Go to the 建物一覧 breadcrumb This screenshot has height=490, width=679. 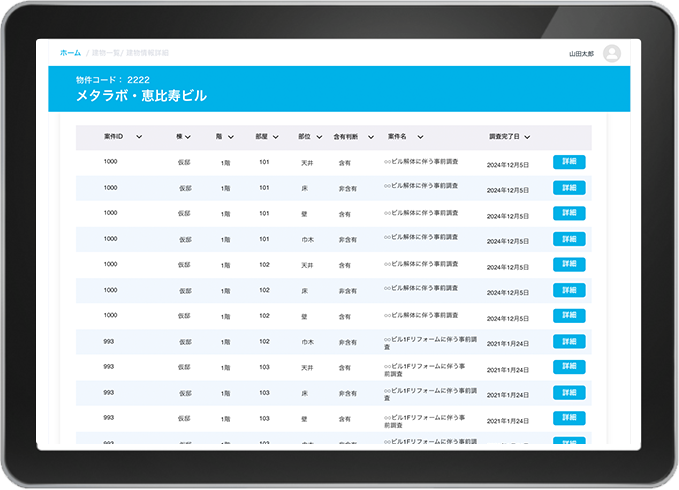point(105,53)
